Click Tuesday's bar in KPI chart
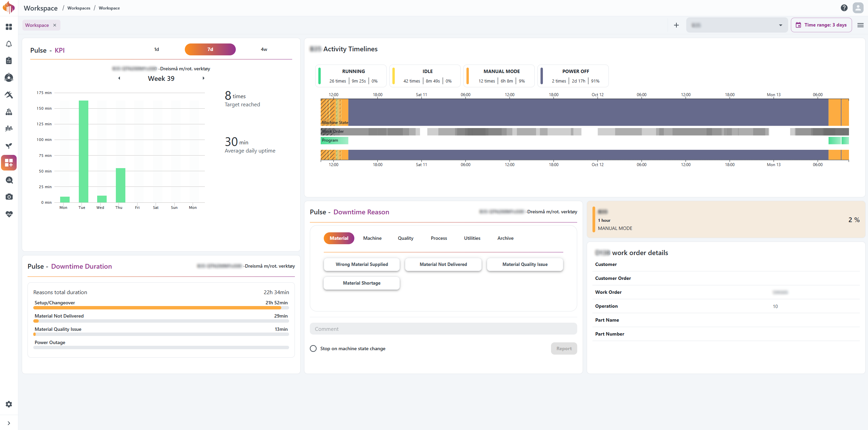The image size is (868, 430). coord(83,151)
